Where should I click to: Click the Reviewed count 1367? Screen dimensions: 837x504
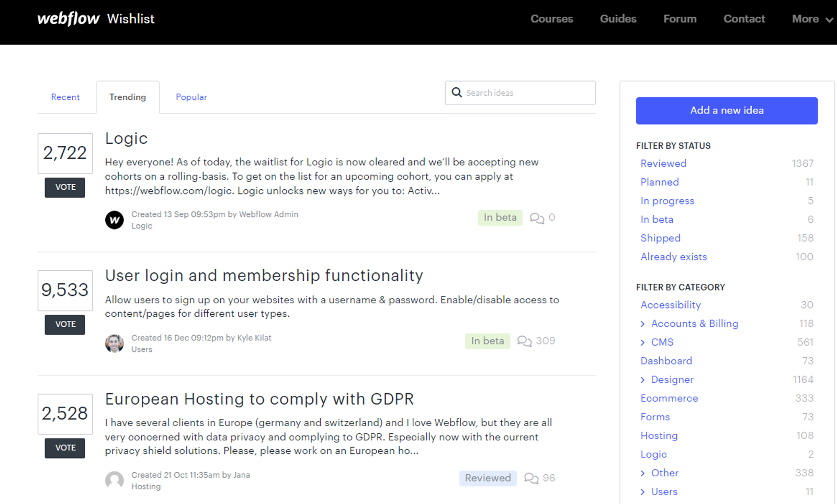802,164
